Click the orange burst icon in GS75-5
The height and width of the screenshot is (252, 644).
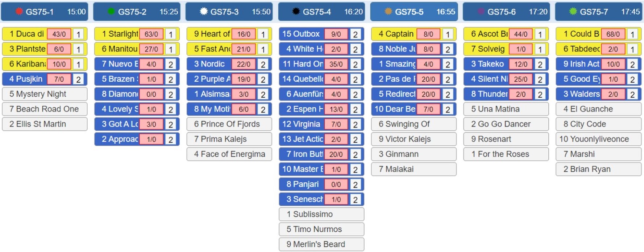[x=388, y=11]
